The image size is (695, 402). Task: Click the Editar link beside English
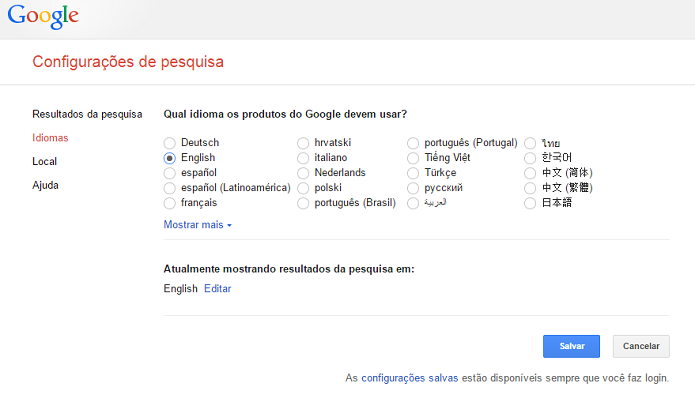pos(217,289)
